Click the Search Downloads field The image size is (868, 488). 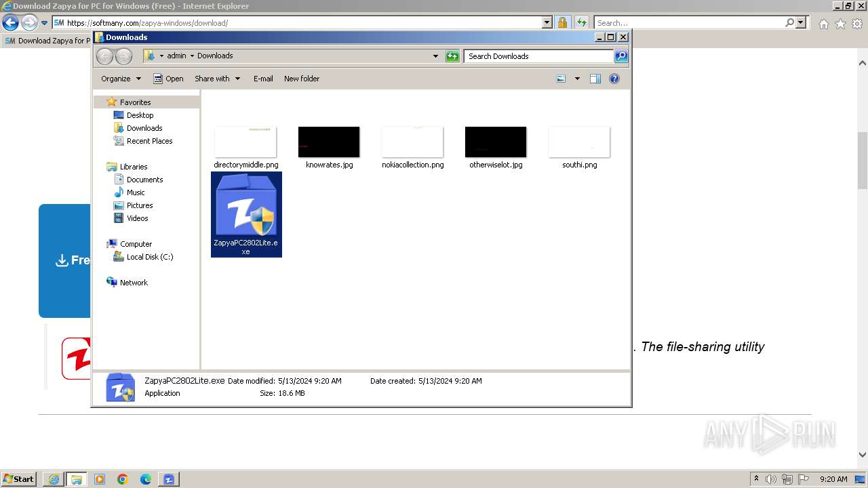(538, 56)
